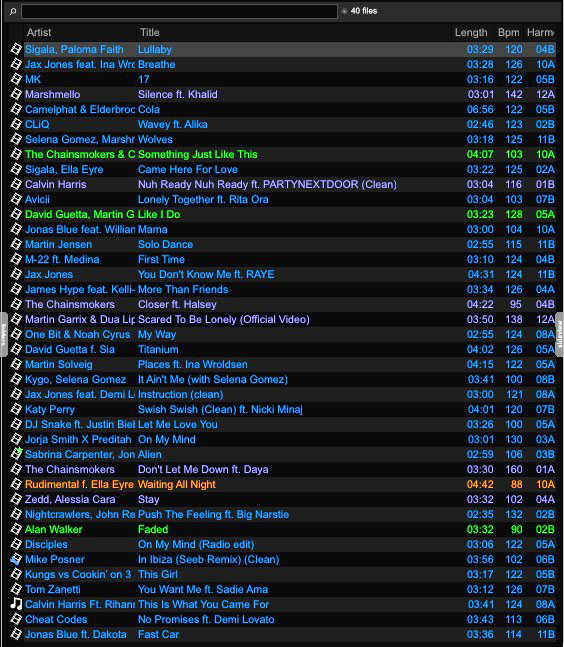Click the file icon for Came Here For Love

16,169
